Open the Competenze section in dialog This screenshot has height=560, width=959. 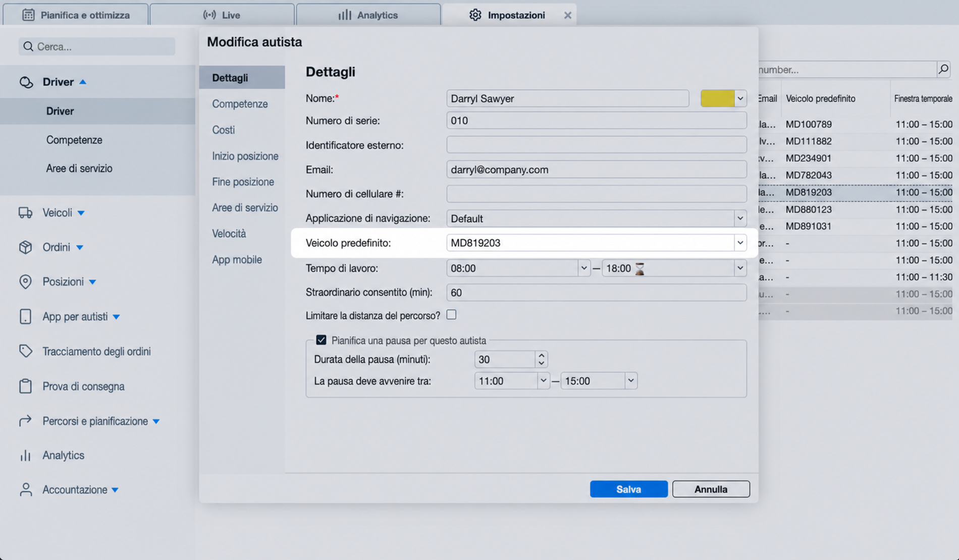240,103
